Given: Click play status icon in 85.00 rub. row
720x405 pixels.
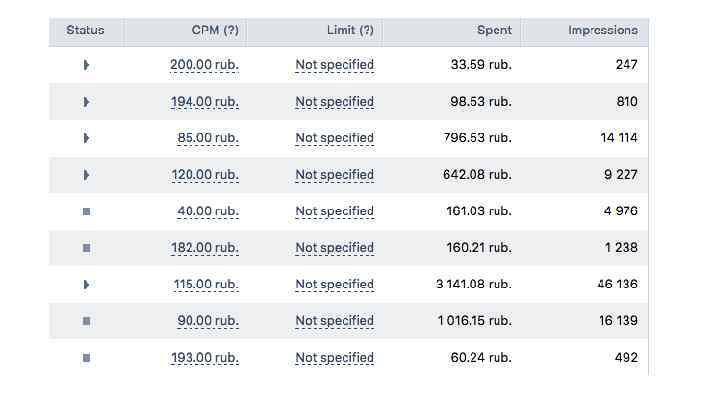Looking at the screenshot, I should 86,138.
